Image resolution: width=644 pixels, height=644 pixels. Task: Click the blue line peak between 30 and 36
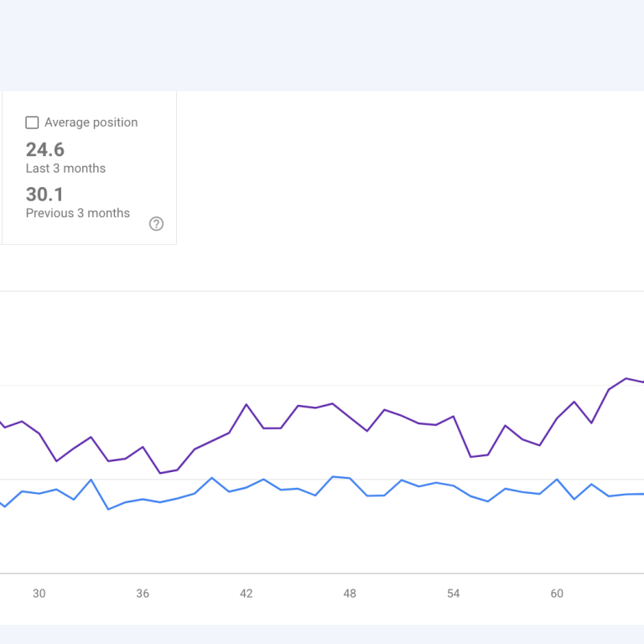[91, 480]
